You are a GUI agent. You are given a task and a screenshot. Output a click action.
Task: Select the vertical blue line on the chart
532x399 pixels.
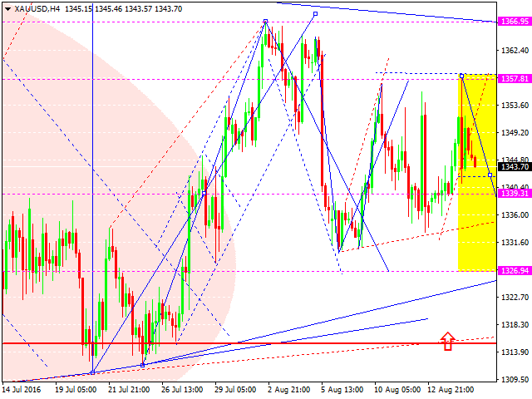coord(92,190)
